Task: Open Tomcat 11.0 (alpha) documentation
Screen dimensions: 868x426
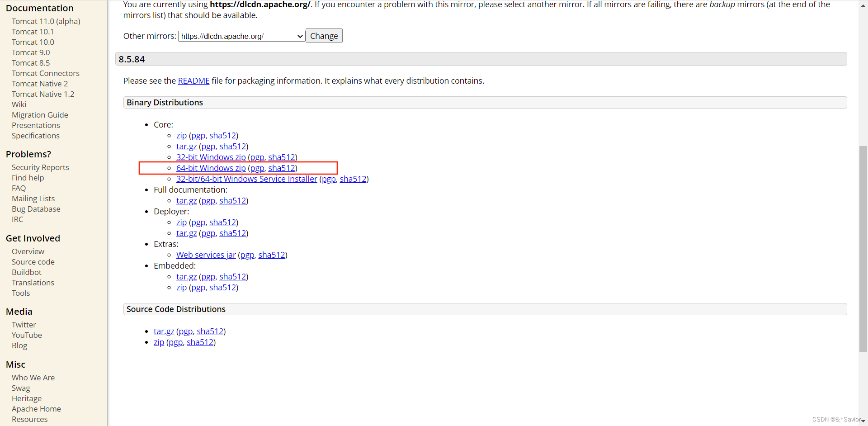Action: [46, 21]
